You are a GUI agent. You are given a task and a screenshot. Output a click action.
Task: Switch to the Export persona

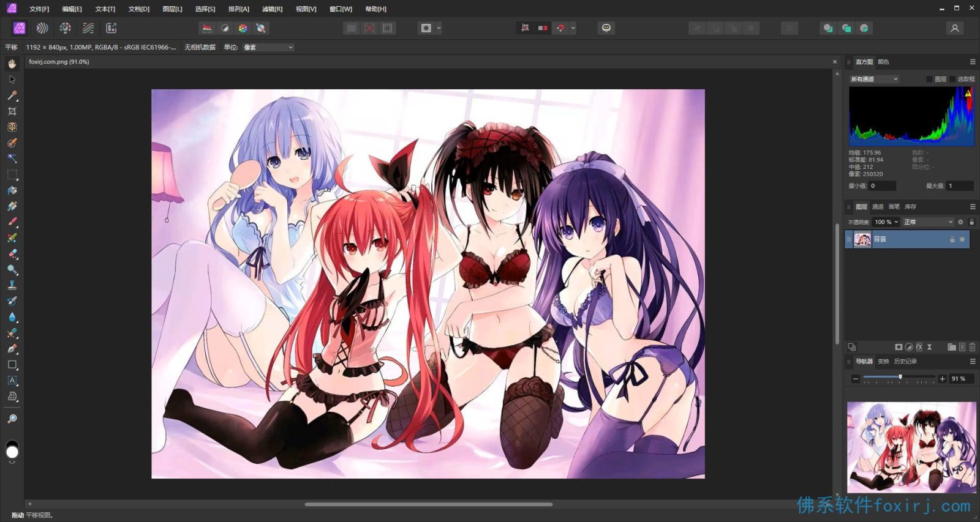pyautogui.click(x=111, y=28)
